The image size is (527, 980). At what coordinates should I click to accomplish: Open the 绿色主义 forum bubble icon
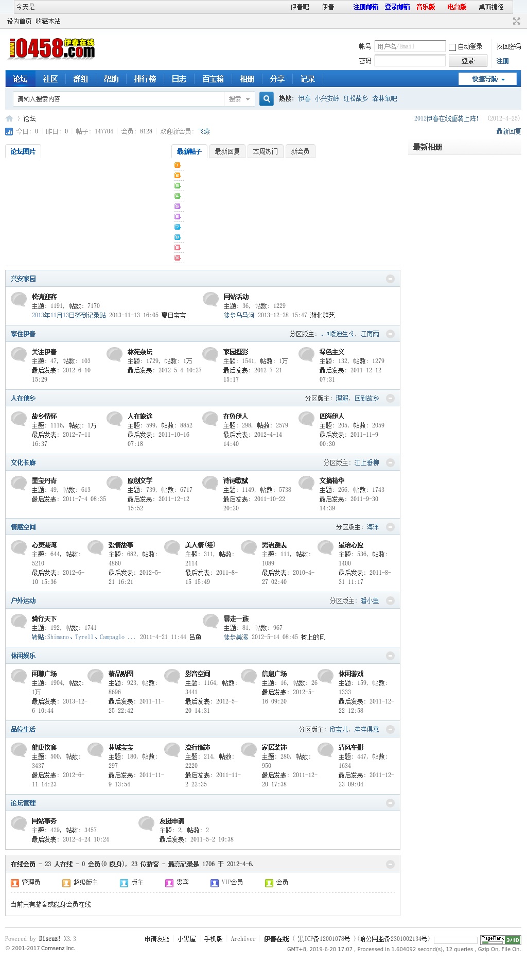[x=307, y=354]
